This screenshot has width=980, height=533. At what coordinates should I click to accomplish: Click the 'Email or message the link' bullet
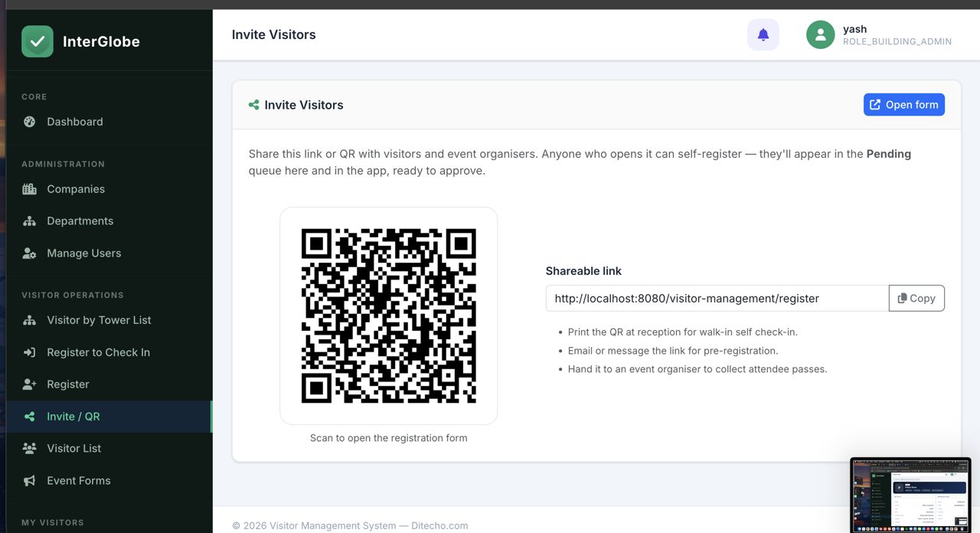[x=673, y=351]
